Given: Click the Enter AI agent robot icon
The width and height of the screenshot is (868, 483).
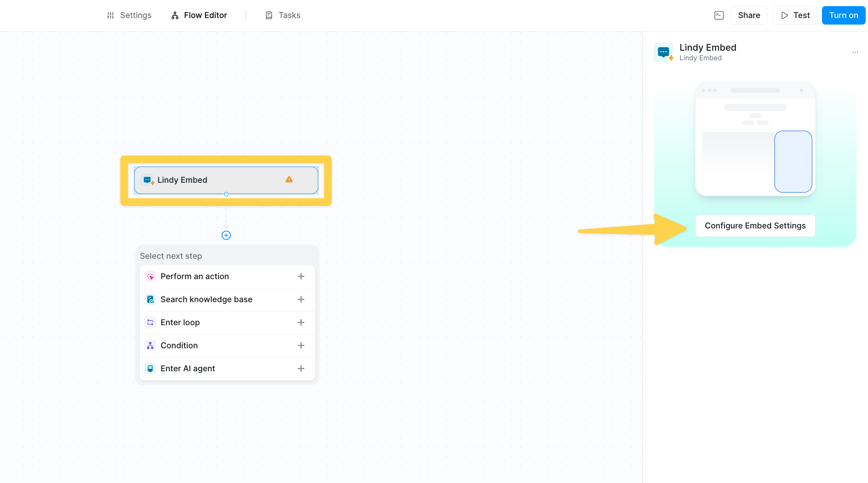Looking at the screenshot, I should click(150, 369).
